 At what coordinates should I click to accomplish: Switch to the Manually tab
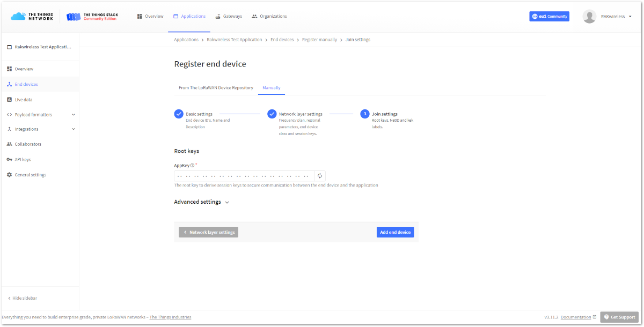(x=272, y=87)
